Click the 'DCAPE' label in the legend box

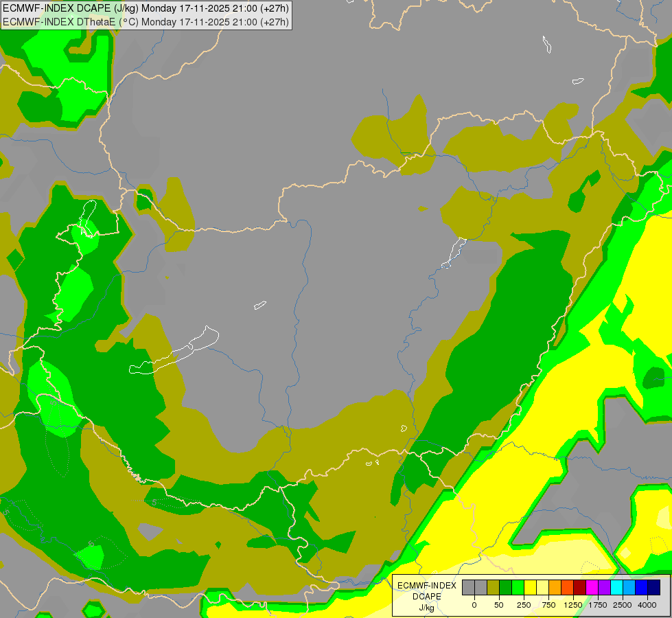pos(427,597)
